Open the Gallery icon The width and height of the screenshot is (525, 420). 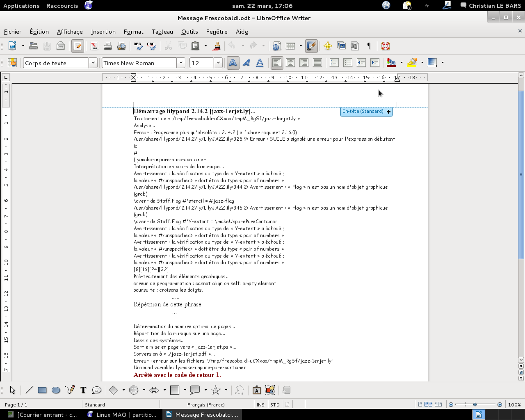(341, 46)
